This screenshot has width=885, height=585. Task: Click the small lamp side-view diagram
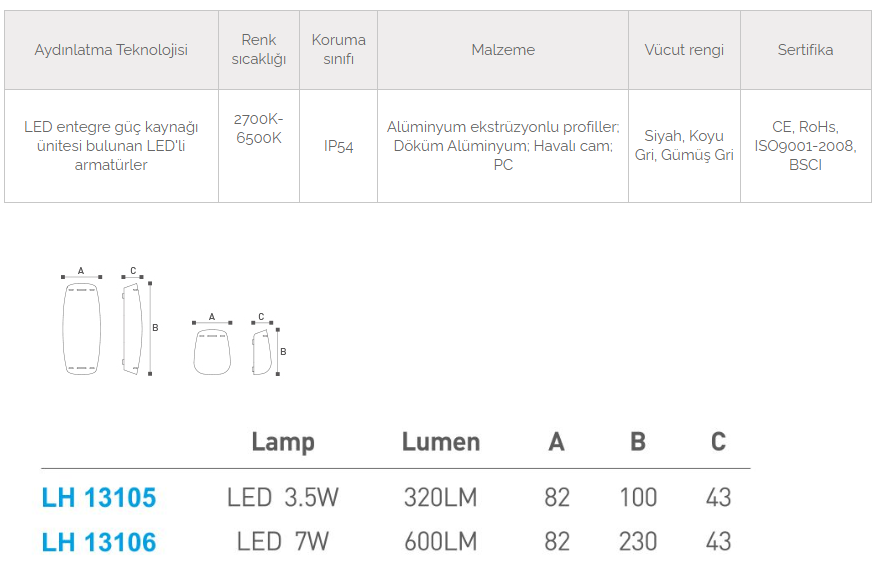262,351
